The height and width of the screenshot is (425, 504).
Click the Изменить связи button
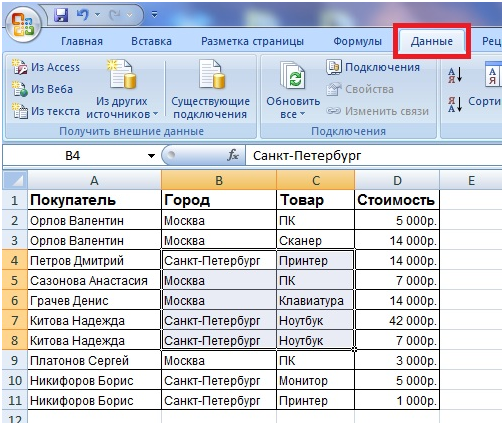(x=377, y=111)
